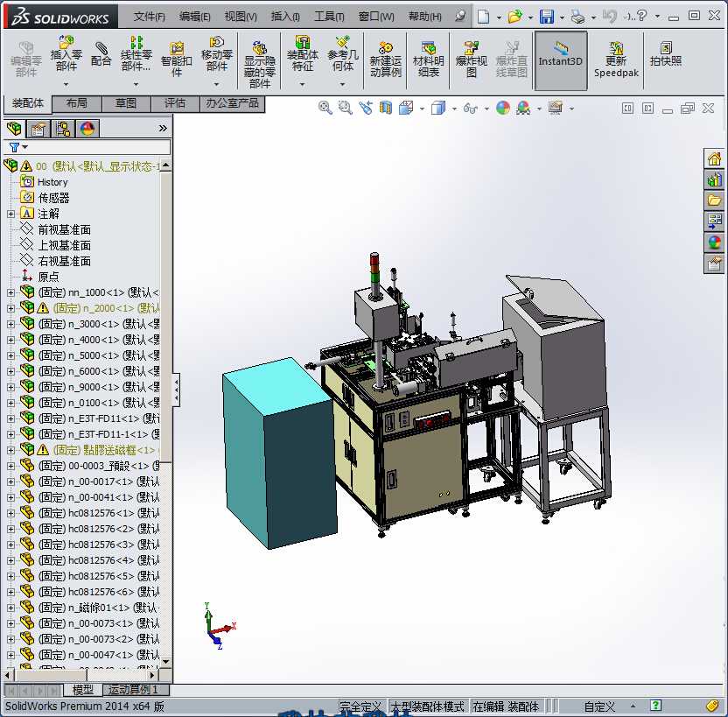The width and height of the screenshot is (728, 717).
Task: Expand hc0812576<1> component node
Action: tap(10, 513)
